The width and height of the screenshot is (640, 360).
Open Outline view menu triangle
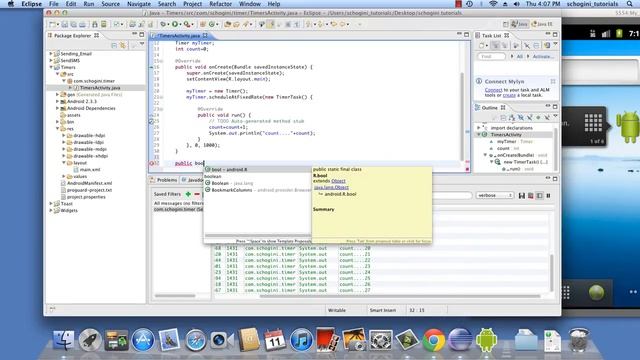click(556, 117)
